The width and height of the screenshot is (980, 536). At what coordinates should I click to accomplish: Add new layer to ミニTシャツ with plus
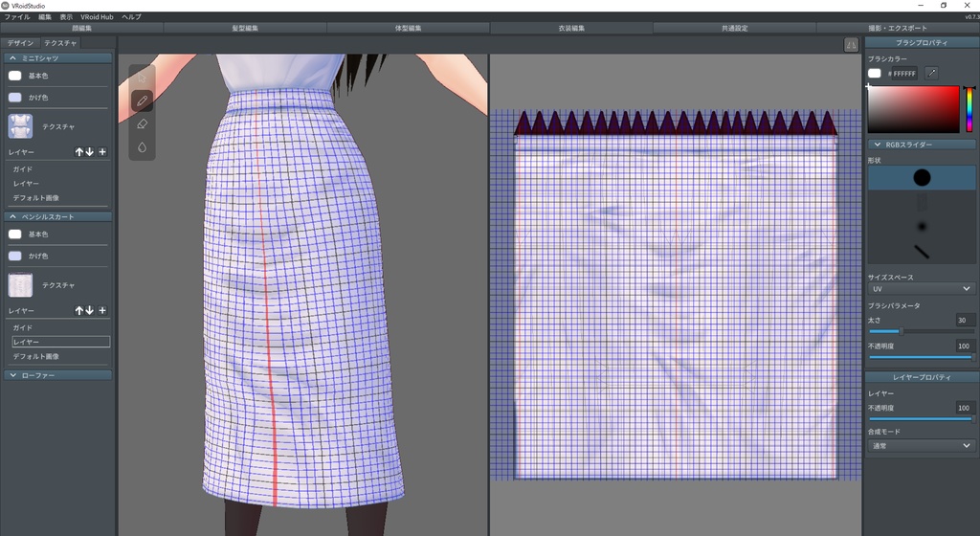pos(101,152)
